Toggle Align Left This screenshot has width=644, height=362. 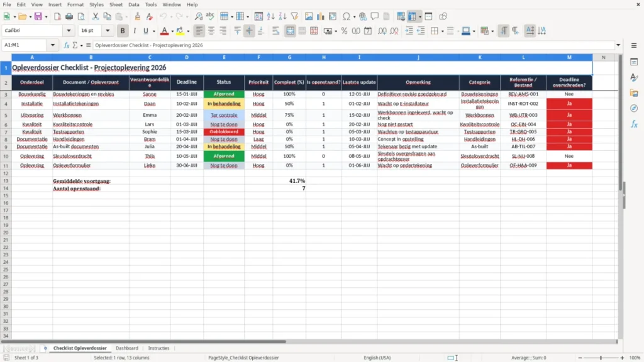pos(199,31)
